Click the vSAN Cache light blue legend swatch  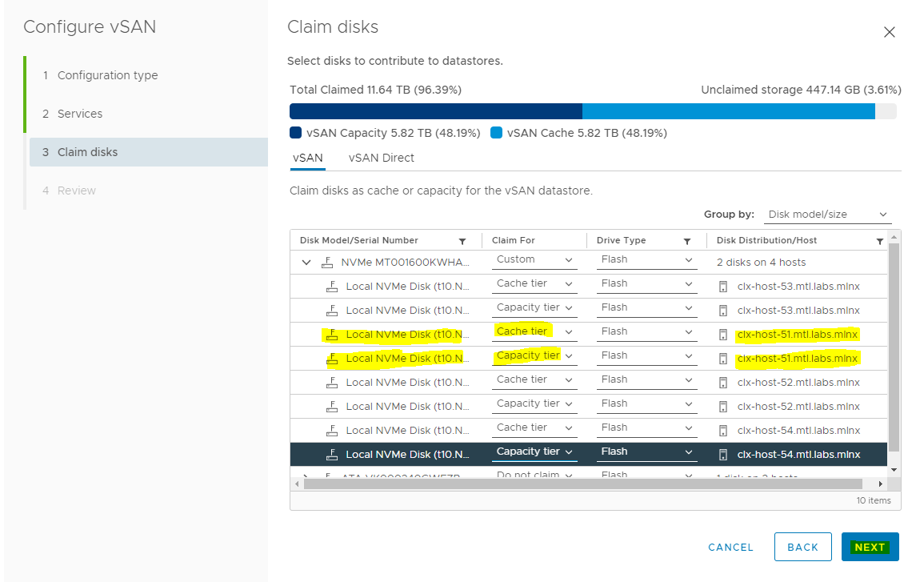pos(496,133)
